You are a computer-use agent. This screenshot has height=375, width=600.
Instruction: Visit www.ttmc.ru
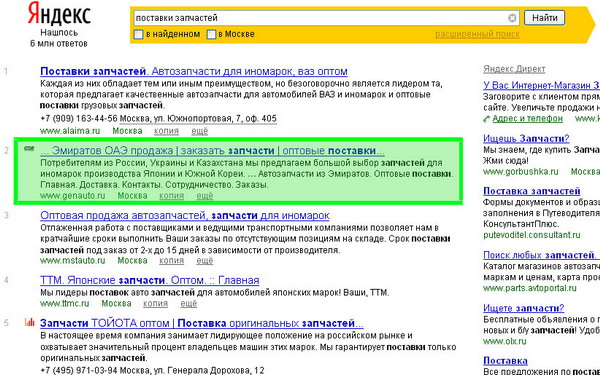pos(65,304)
